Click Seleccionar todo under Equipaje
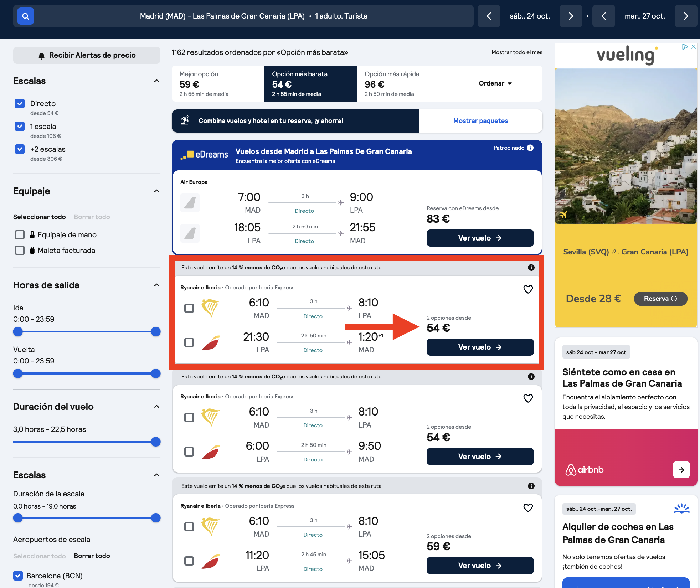700x588 pixels. pos(39,217)
